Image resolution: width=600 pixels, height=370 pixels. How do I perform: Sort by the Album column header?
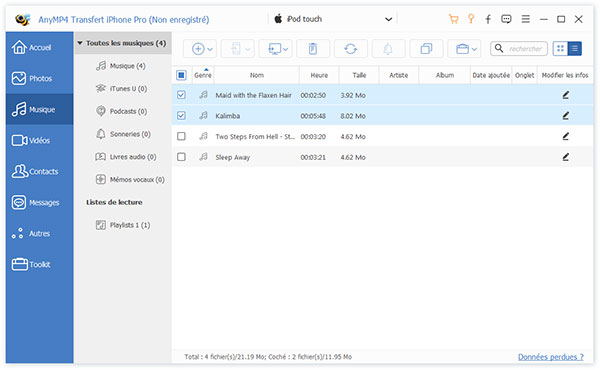click(445, 75)
